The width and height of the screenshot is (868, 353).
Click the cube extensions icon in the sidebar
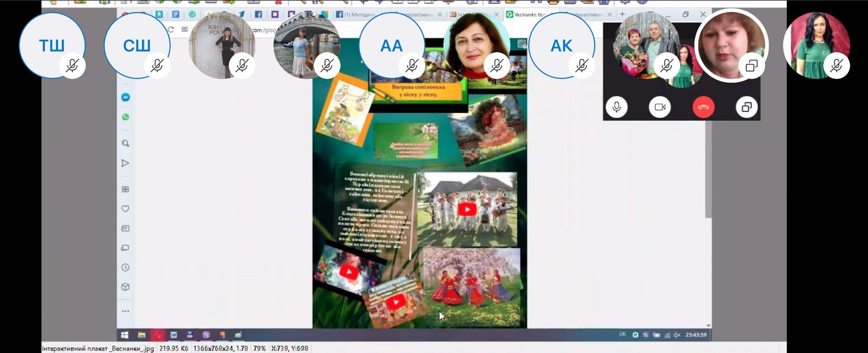[x=125, y=287]
